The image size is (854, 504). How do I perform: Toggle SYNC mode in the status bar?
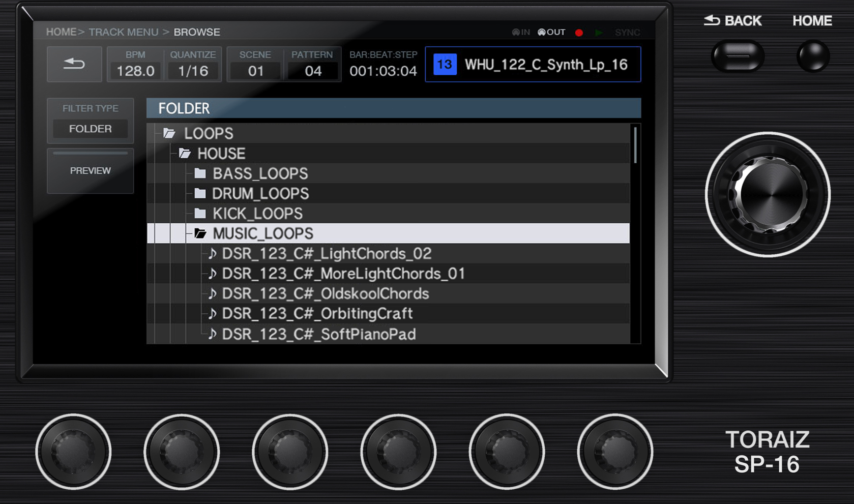[627, 32]
